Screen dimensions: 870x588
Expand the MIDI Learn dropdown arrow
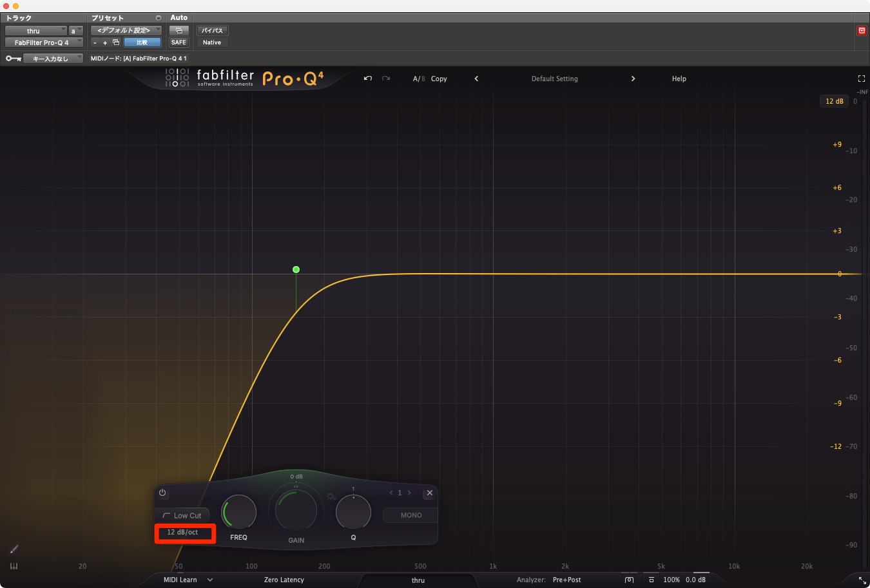coord(210,580)
